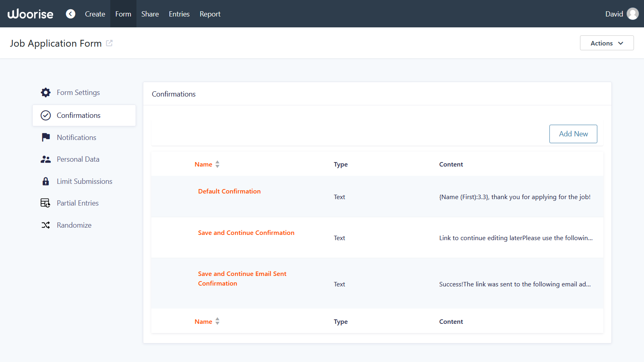
Task: Click the bottom Name sort control
Action: (217, 321)
